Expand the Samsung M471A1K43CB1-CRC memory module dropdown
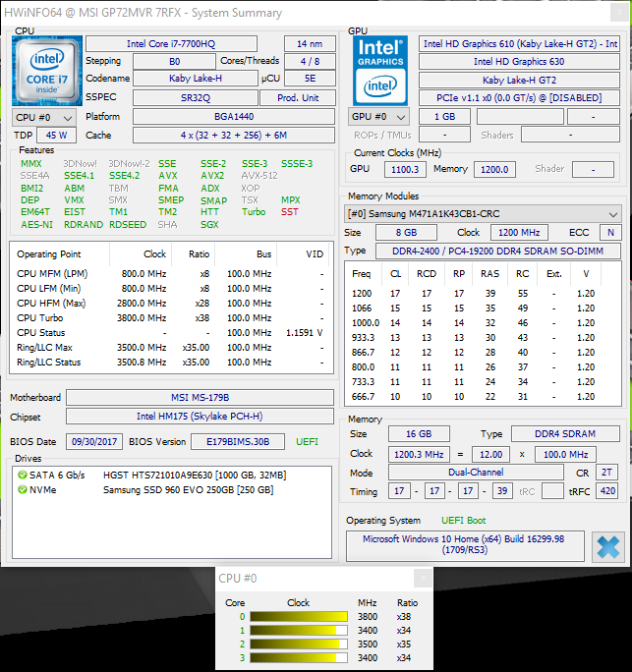The height and width of the screenshot is (672, 632). tap(483, 213)
